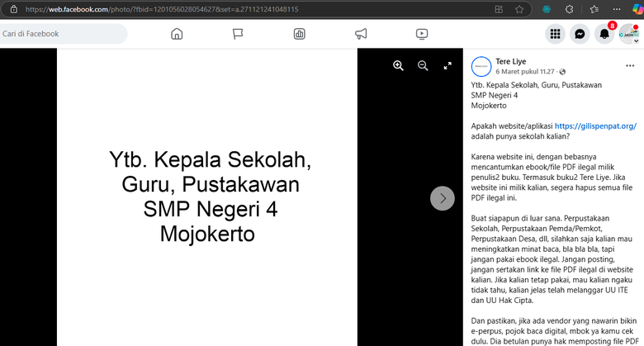Show the next photo with arrow
644x346 pixels.
pos(443,198)
